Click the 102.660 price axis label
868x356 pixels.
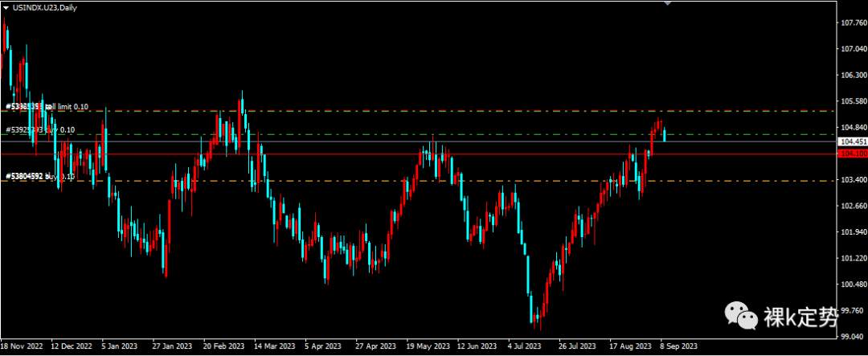[x=853, y=206]
